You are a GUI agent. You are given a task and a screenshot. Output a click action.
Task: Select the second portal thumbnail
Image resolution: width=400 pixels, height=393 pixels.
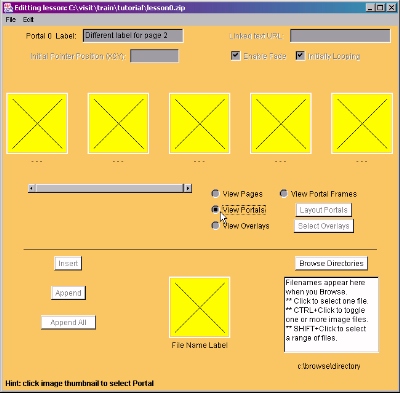118,123
